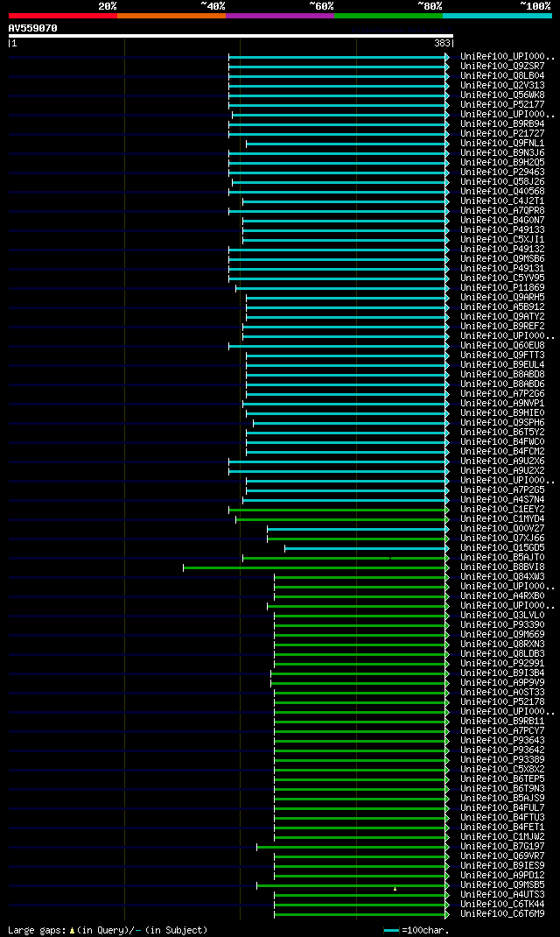
Task: Click the purple ~60% identity legend bar
Action: 280,16
